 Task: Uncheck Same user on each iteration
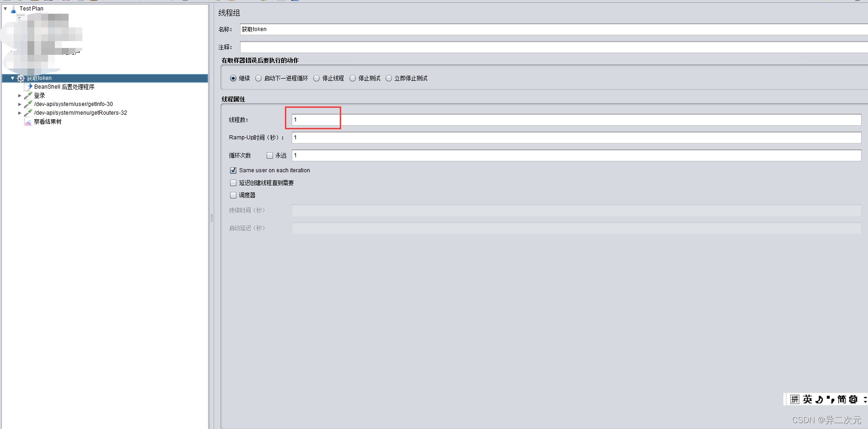pyautogui.click(x=233, y=170)
